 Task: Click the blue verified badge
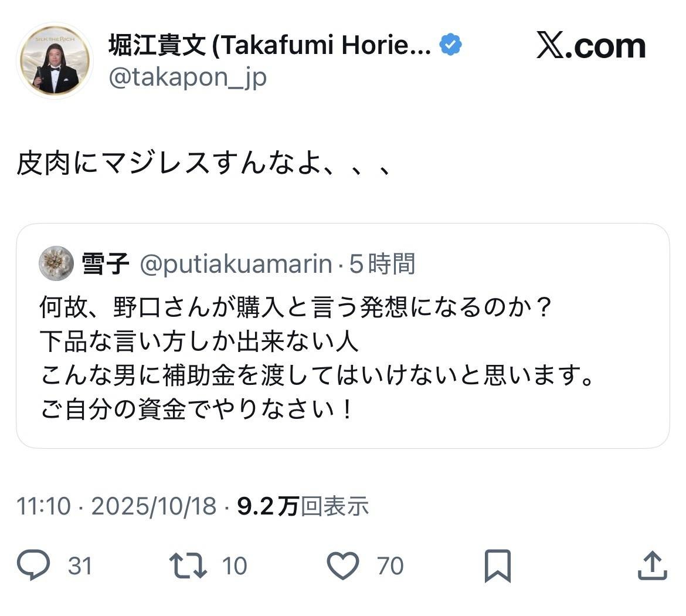coord(450,46)
